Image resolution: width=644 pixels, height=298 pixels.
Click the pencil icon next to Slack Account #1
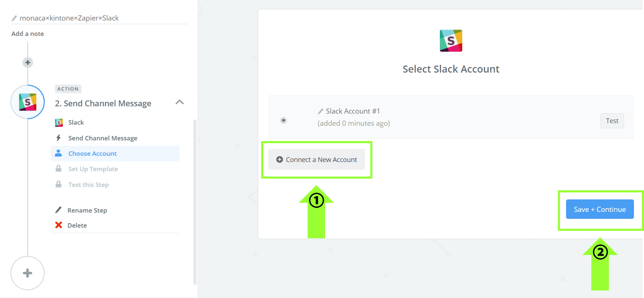321,111
